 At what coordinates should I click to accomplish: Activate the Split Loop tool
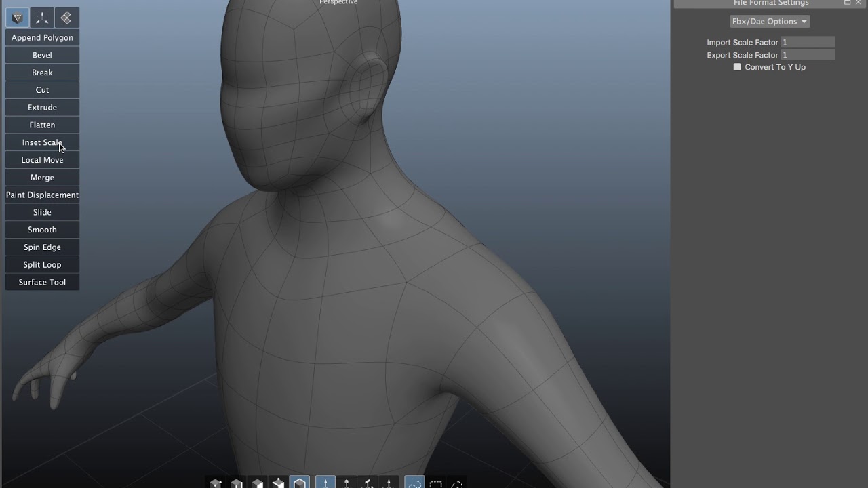pyautogui.click(x=42, y=265)
